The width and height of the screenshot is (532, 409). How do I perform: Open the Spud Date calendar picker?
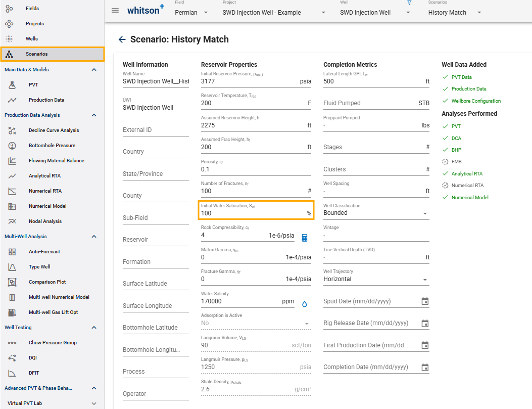coord(425,301)
